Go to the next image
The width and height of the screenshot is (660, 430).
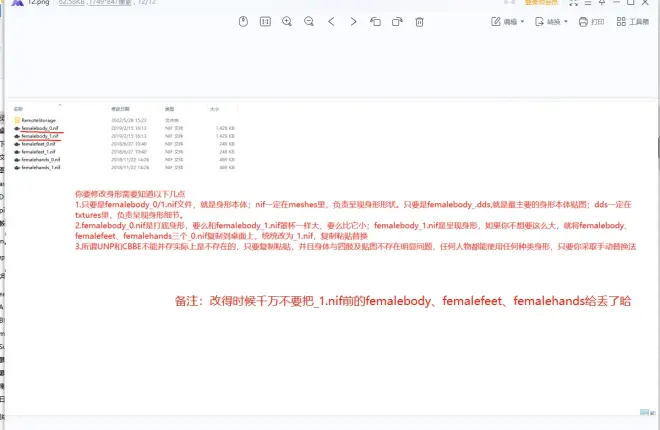click(x=353, y=21)
